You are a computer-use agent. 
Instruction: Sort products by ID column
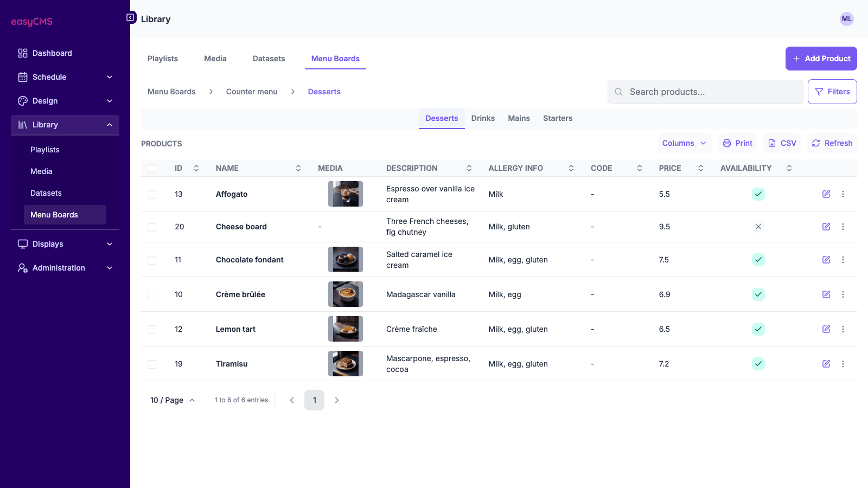(196, 168)
